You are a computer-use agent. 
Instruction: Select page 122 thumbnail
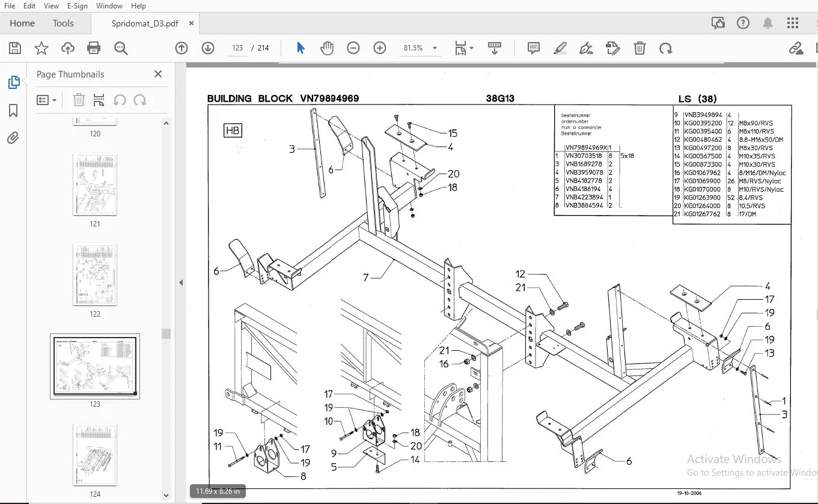95,275
